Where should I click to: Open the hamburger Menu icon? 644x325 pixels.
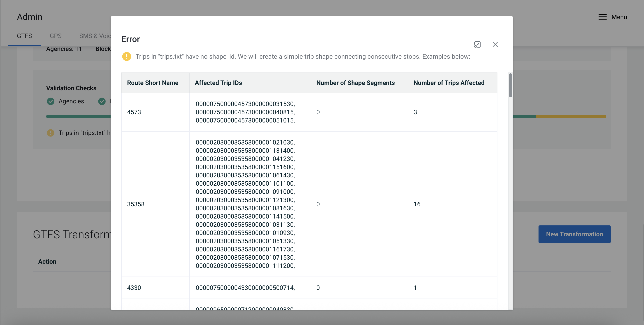602,17
